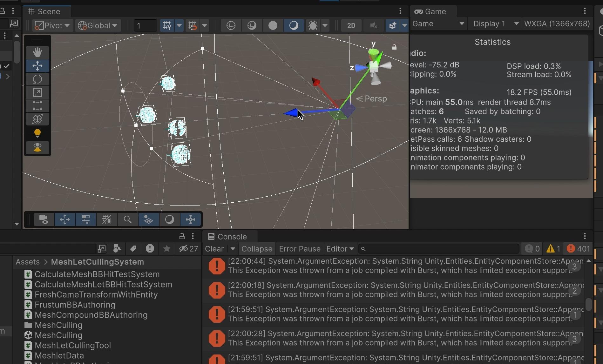The image size is (603, 364).
Task: Select the search magnifier icon in Scene overlay
Action: (127, 219)
